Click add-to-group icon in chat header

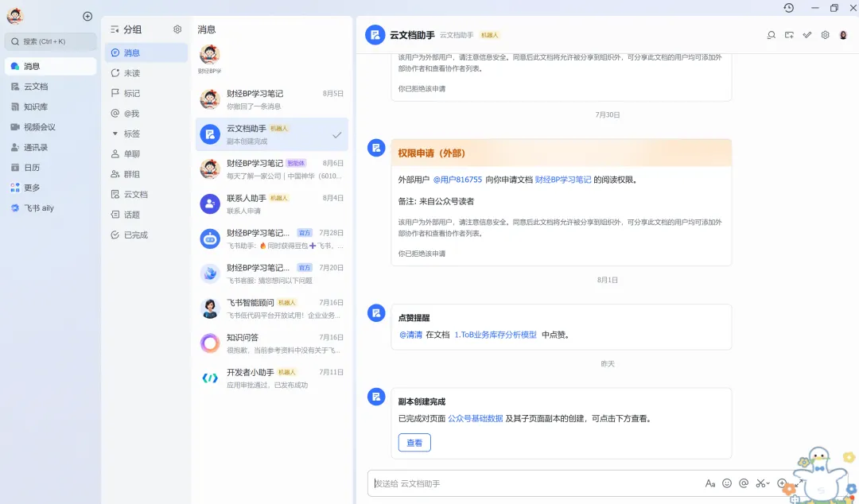coord(789,35)
